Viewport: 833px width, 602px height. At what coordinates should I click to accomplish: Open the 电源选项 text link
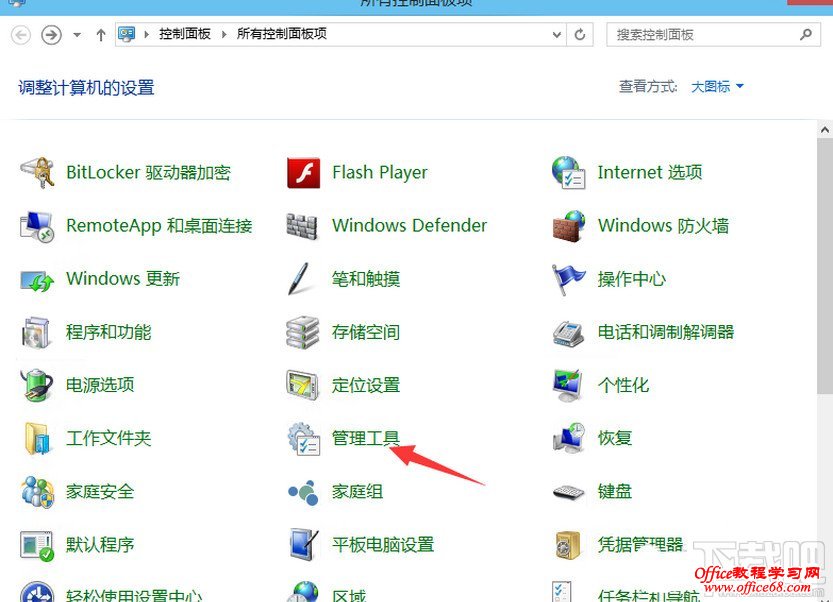pos(100,385)
